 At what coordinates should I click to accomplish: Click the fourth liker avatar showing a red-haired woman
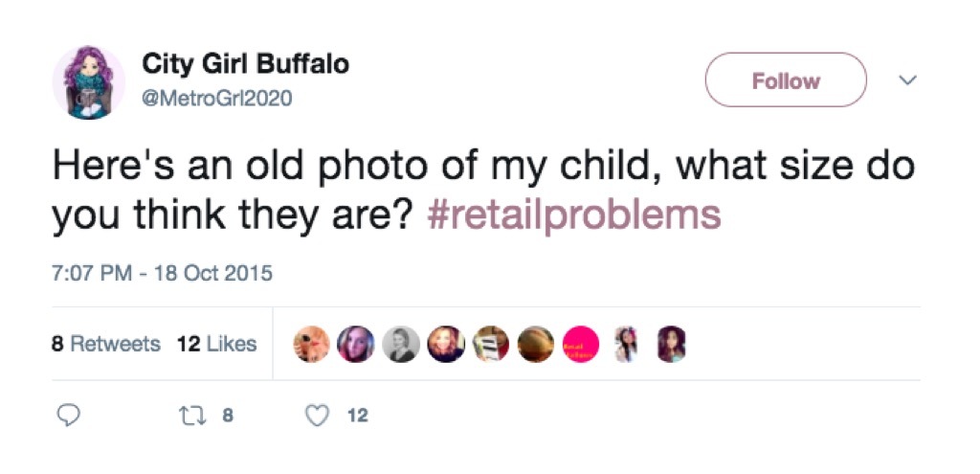pyautogui.click(x=446, y=344)
